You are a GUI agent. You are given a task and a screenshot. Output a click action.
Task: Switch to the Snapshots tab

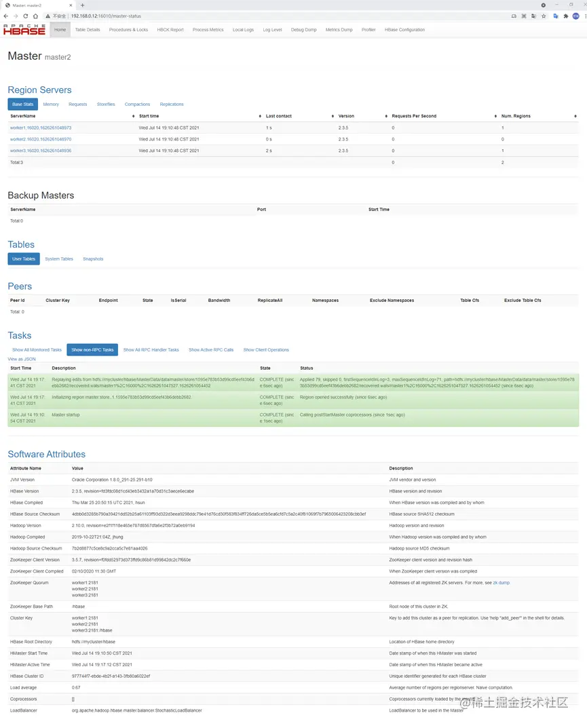93,259
